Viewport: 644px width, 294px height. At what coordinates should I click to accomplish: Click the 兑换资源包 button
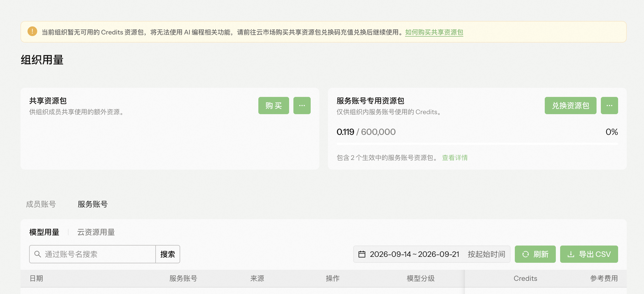click(570, 106)
